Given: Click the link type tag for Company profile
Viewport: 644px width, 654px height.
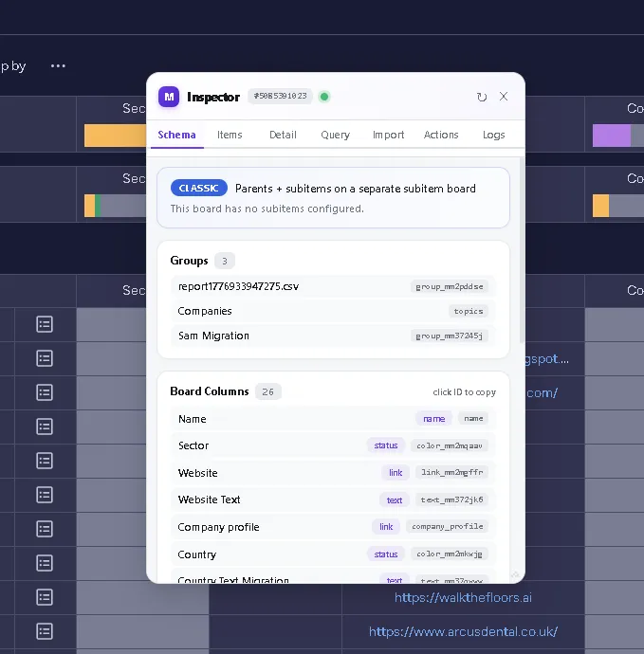Looking at the screenshot, I should click(386, 527).
